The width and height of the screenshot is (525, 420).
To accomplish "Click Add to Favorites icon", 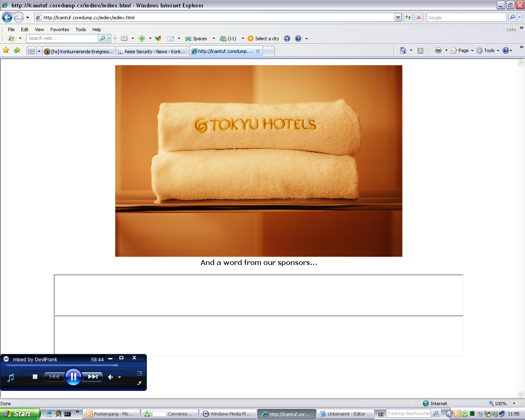I will coord(17,50).
